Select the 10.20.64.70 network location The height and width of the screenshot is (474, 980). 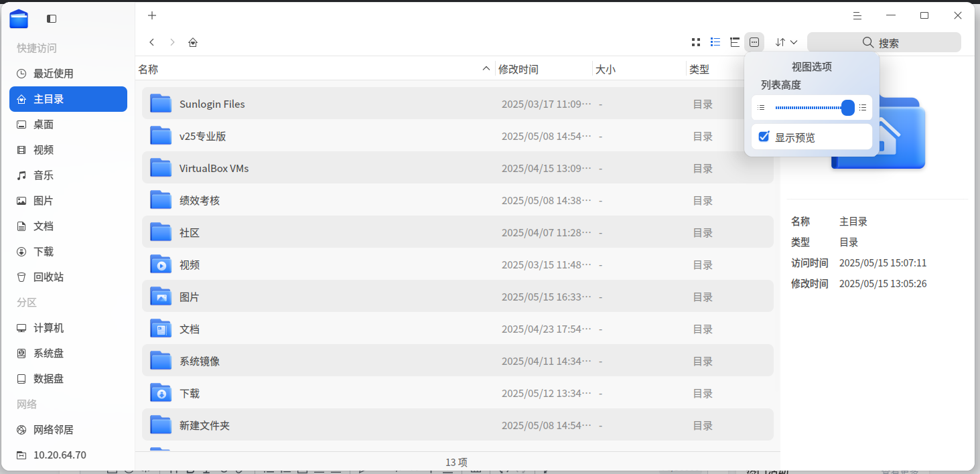(68, 455)
